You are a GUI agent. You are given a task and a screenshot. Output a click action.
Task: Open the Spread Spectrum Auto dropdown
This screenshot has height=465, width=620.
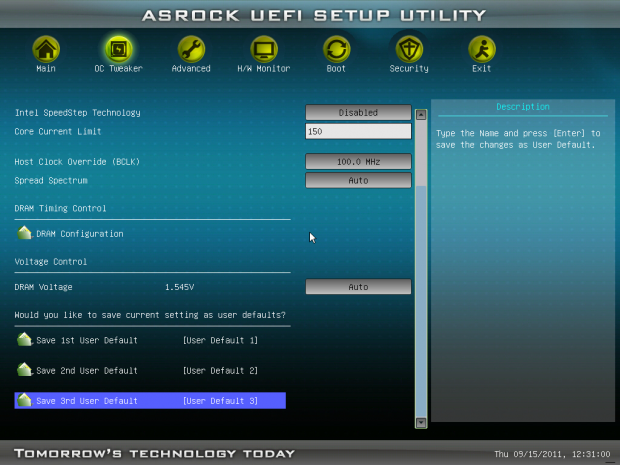coord(358,180)
